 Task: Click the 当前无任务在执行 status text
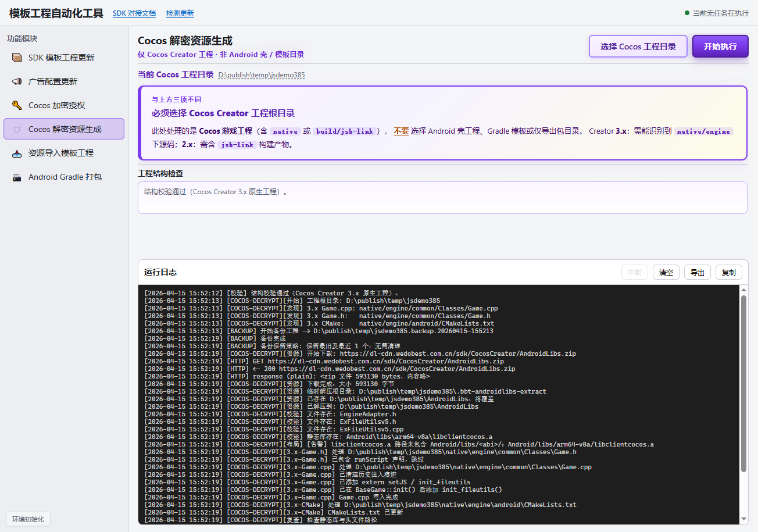click(721, 13)
